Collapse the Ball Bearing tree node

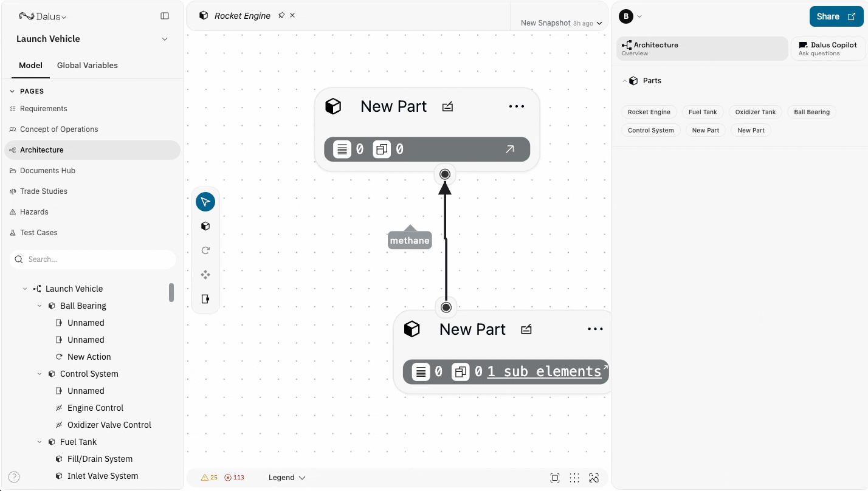[40, 306]
